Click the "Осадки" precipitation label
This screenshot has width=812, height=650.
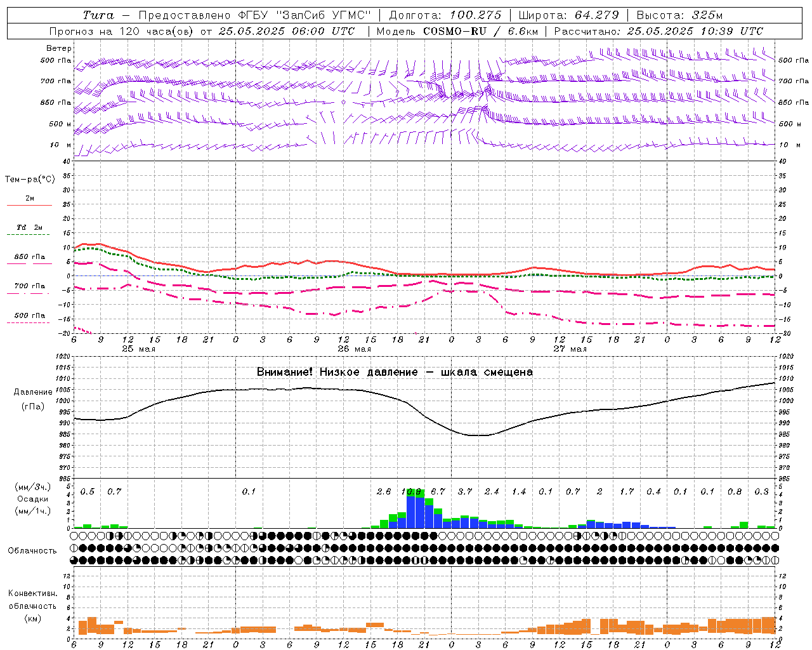(x=32, y=499)
